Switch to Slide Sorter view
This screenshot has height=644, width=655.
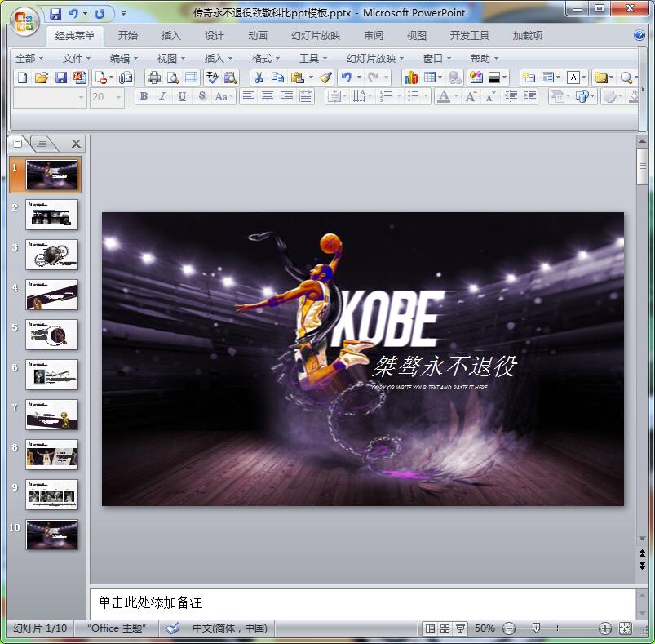tap(445, 628)
